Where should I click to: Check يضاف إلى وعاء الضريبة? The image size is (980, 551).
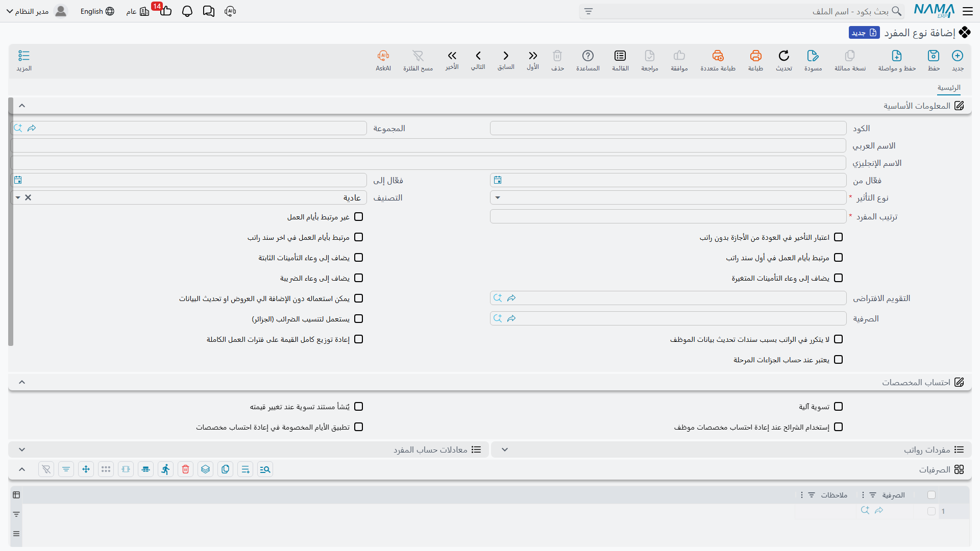[359, 278]
